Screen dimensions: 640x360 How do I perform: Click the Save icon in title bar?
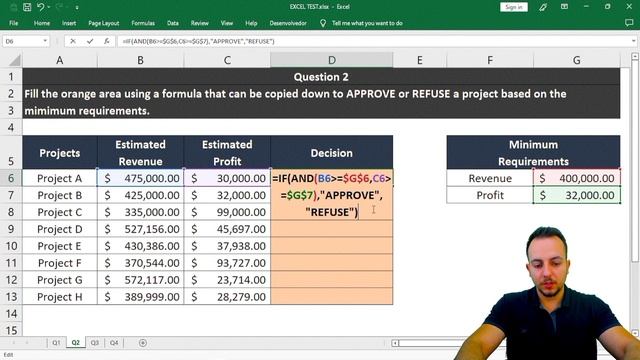(27, 7)
